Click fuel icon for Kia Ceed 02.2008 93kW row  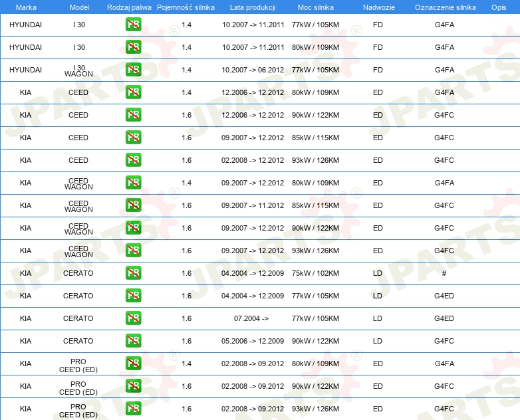[133, 159]
